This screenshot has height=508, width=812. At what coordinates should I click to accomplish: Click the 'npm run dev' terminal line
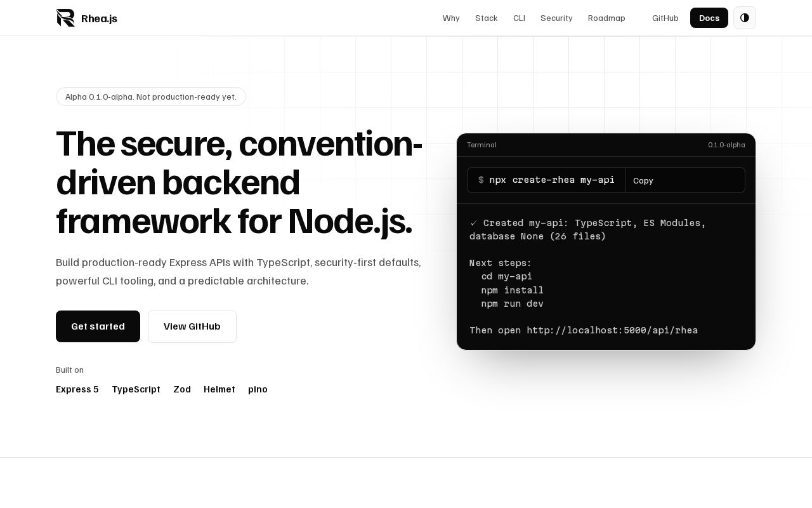coord(513,304)
